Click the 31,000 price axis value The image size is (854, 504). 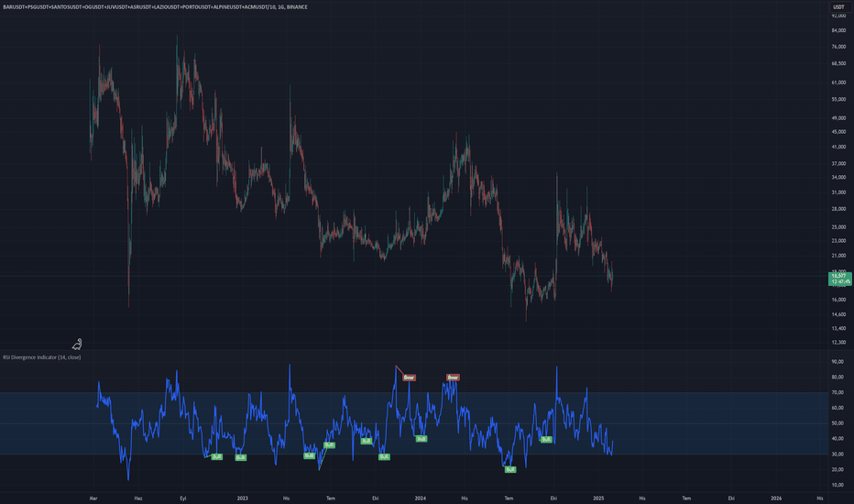[x=838, y=192]
